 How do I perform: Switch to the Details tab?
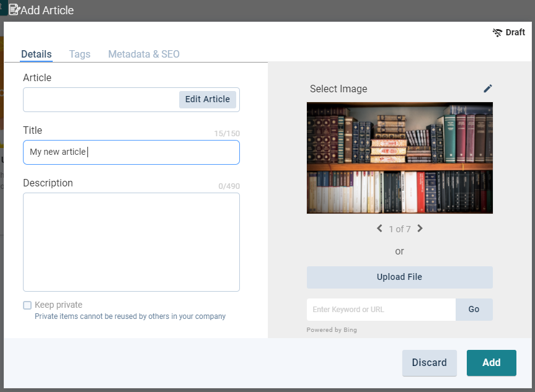coord(37,54)
